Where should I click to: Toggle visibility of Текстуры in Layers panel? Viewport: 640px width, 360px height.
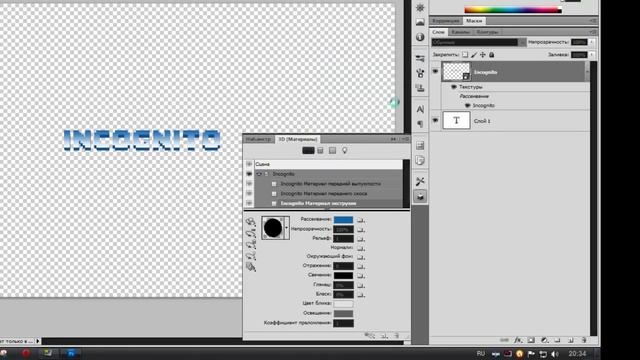pos(453,87)
